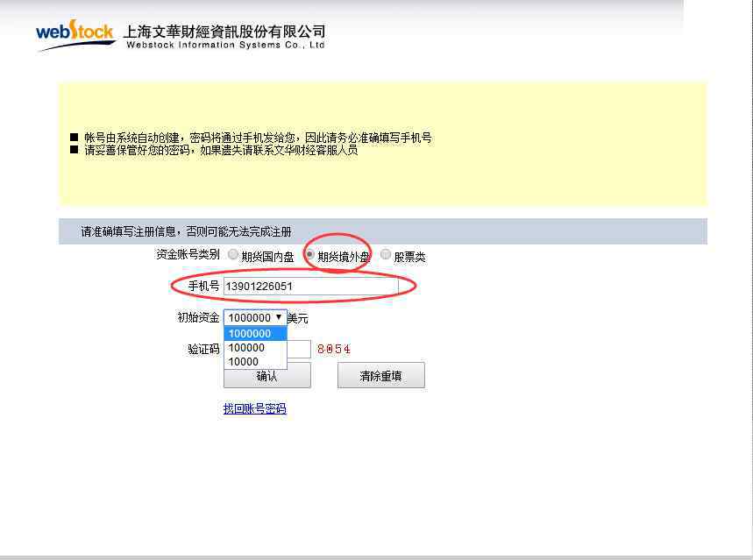The image size is (753, 560).
Task: Open the 找回账号密码 link
Action: 254,408
